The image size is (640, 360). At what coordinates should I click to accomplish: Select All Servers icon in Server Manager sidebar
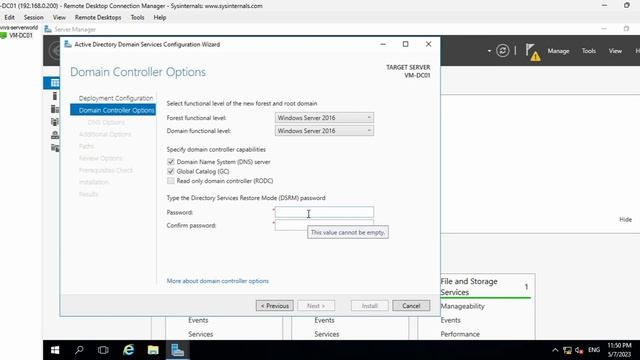pos(55,109)
